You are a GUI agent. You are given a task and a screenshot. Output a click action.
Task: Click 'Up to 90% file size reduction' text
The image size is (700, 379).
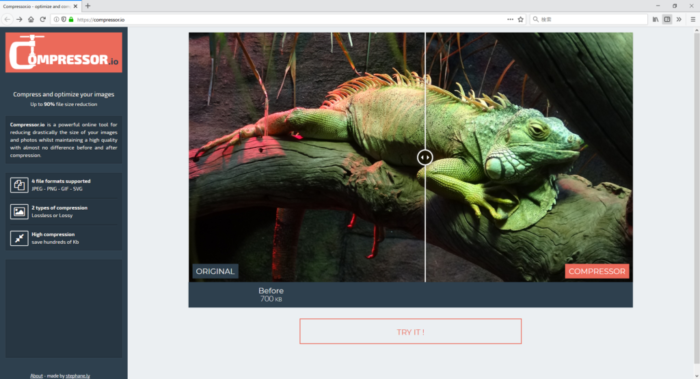[63, 104]
